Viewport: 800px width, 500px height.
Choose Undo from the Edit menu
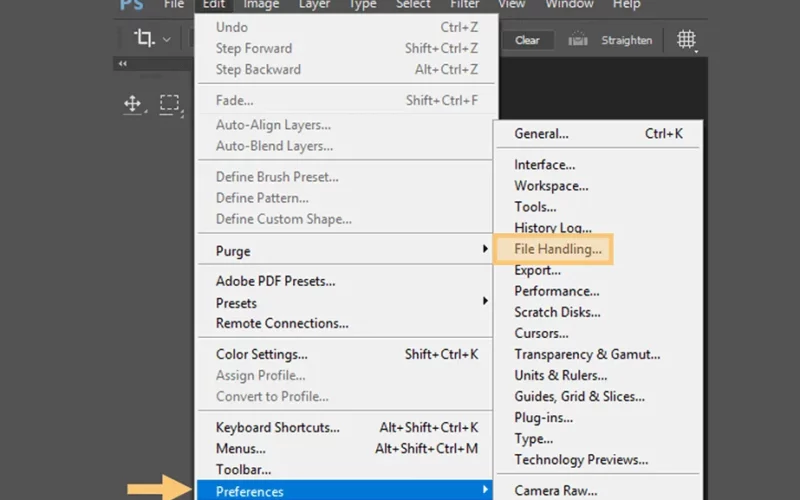[345, 27]
